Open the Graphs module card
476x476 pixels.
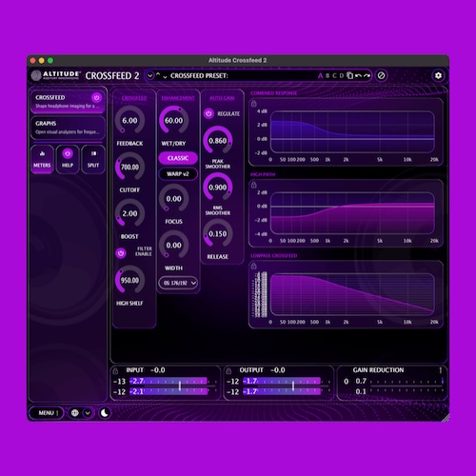coord(68,128)
